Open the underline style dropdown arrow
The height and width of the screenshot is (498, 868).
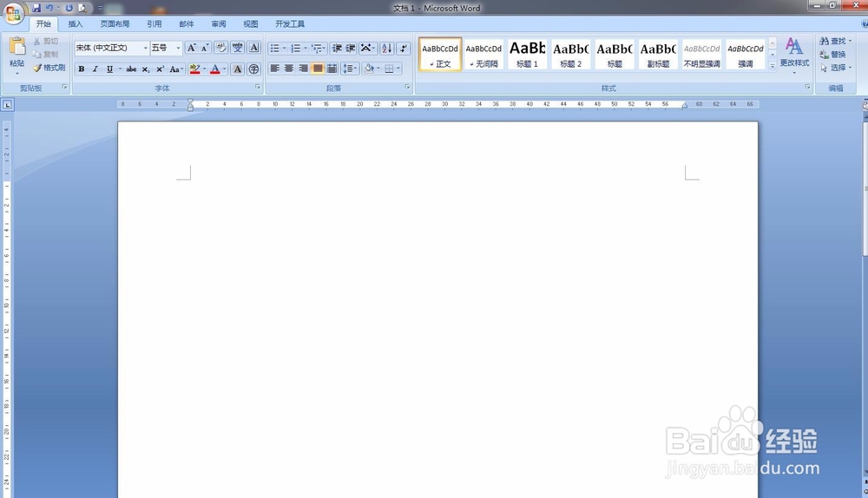tap(120, 69)
